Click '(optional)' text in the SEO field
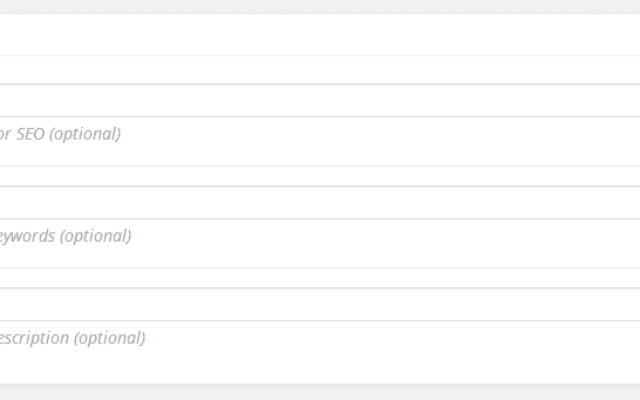 point(85,134)
